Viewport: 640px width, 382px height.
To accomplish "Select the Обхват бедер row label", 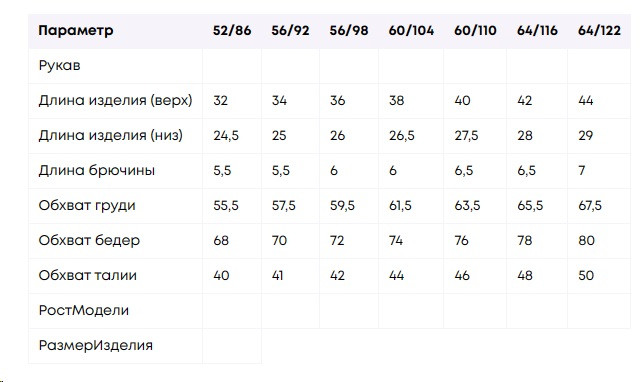I will (x=89, y=240).
